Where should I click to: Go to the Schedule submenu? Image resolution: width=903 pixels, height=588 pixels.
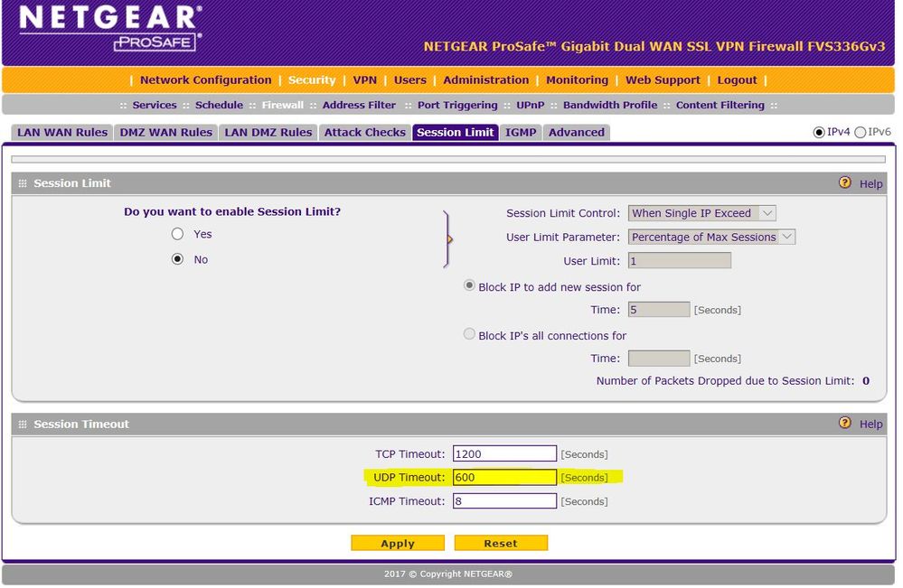219,106
